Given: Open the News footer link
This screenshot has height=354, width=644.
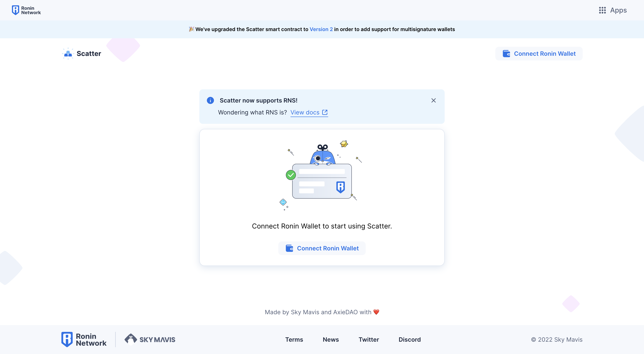Looking at the screenshot, I should click(331, 340).
